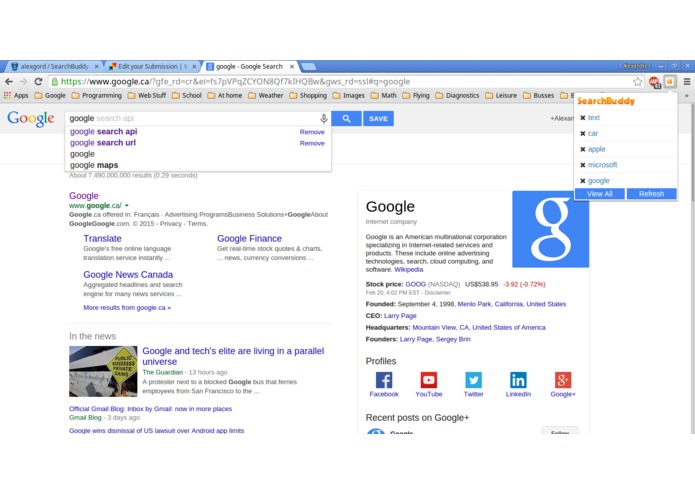Close the Edit your Submission tab

click(x=194, y=66)
